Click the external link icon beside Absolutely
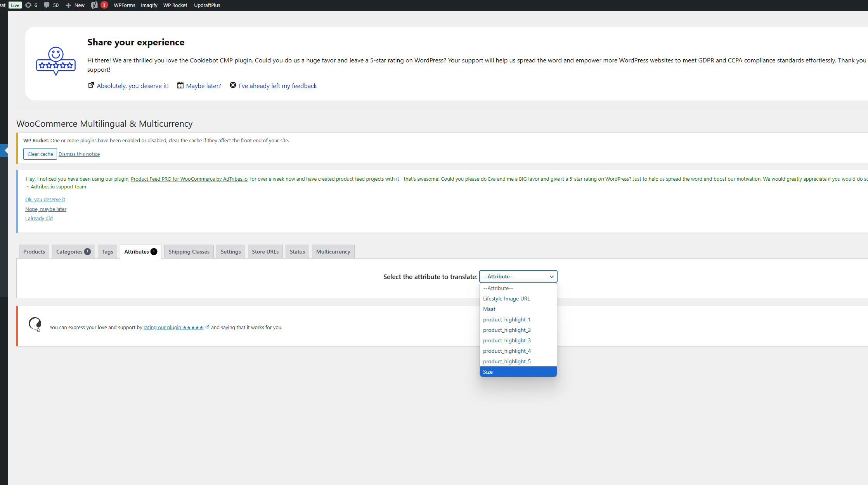Screen dimensions: 868x485 tap(91, 85)
